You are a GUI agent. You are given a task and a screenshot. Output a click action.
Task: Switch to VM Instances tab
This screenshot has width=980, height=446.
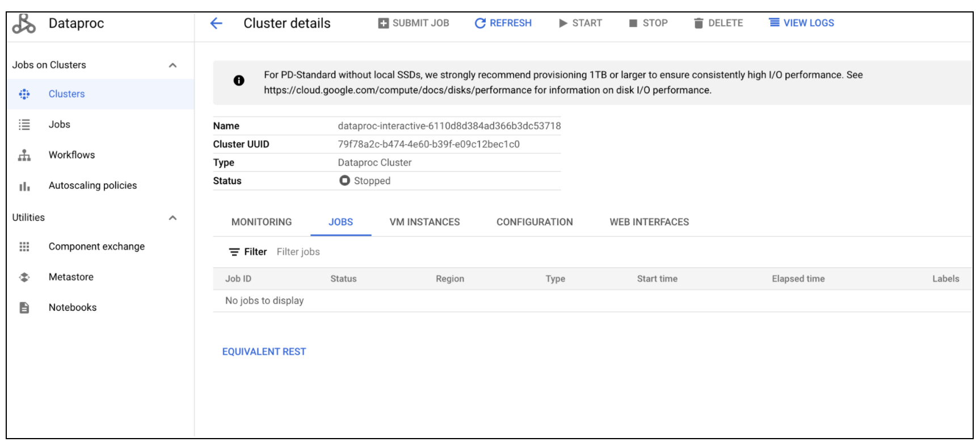pos(424,222)
